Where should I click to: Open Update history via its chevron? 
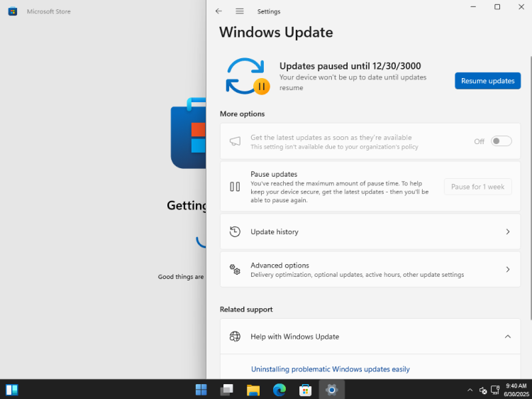(x=508, y=231)
